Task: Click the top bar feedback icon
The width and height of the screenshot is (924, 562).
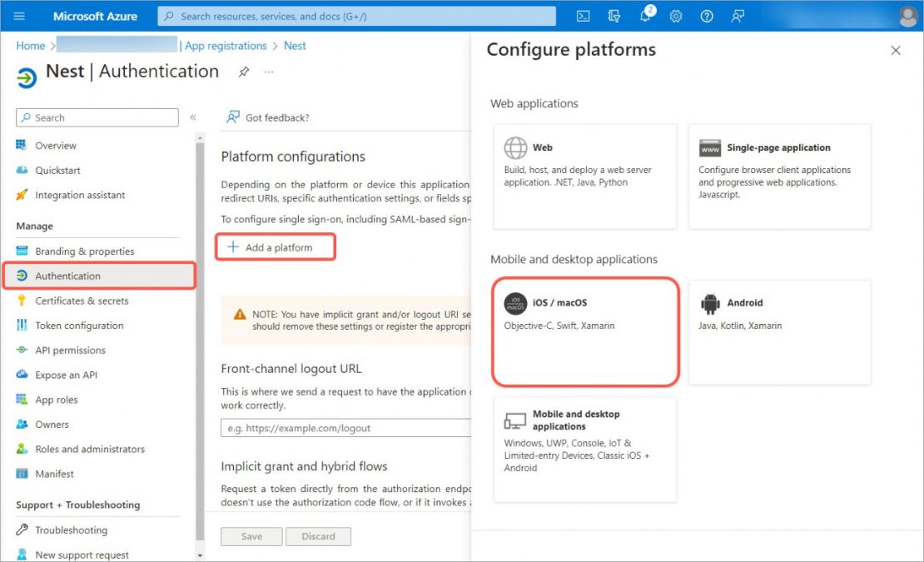Action: click(x=738, y=16)
